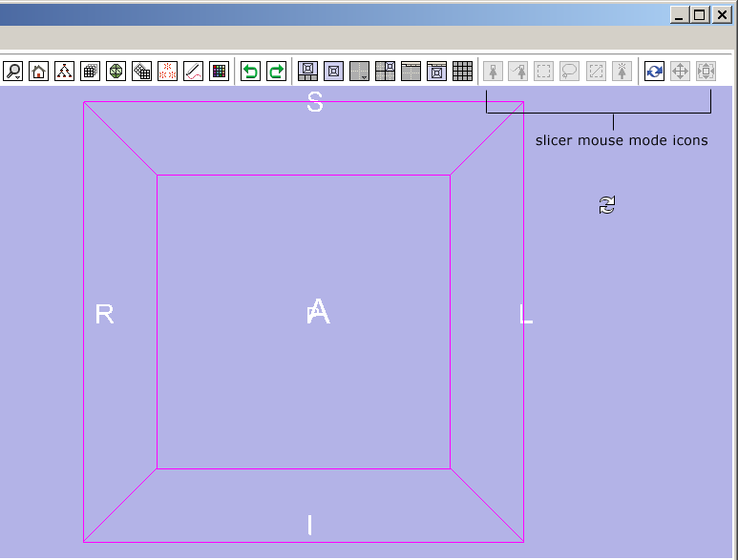Select the four-up layout icon
This screenshot has height=560, width=738.
coord(386,71)
